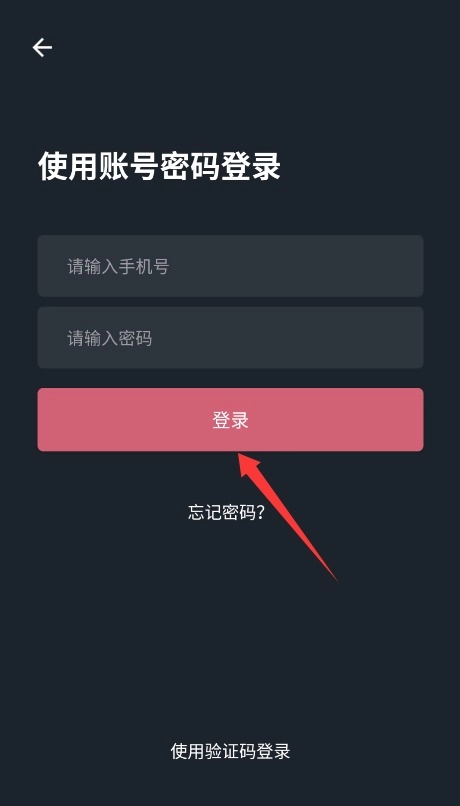Select the 使用账号密码登录 heading text
The image size is (460, 806).
(159, 166)
